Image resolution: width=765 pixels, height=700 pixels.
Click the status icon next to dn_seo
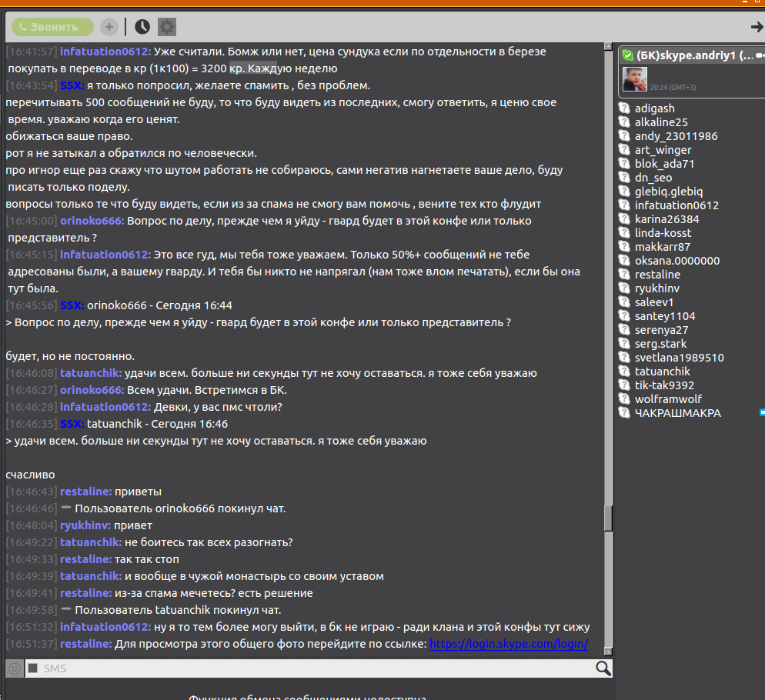point(624,177)
